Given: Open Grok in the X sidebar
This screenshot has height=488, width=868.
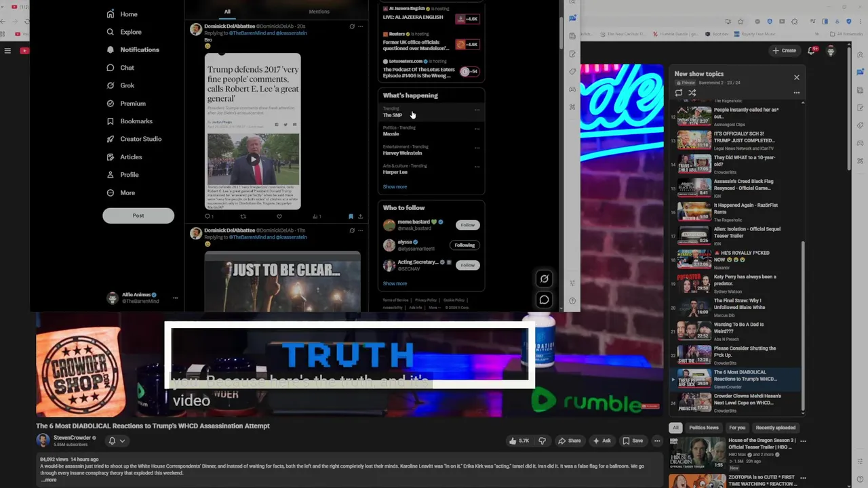Looking at the screenshot, I should (121, 85).
